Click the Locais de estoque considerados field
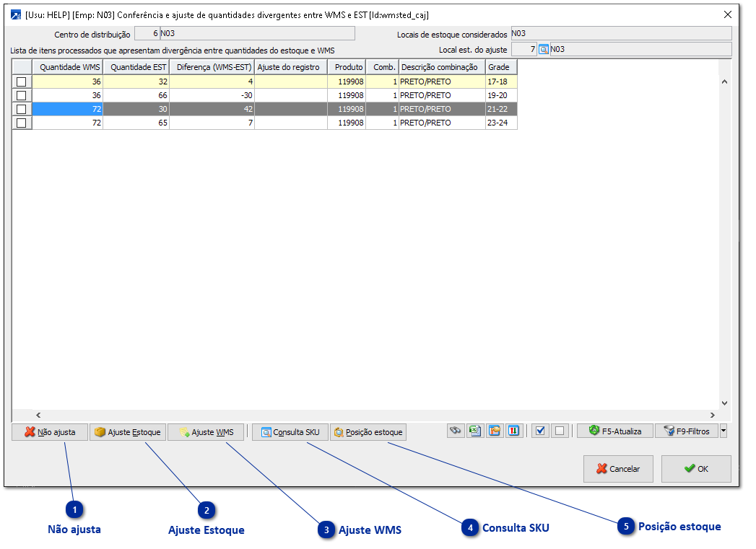This screenshot has height=549, width=756. [621, 33]
